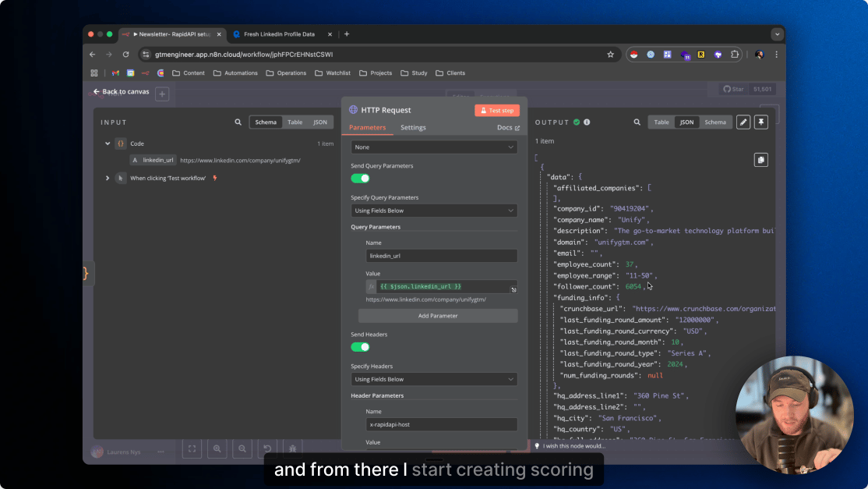The image size is (868, 489).
Task: Open the Chrome profile avatar
Action: click(x=760, y=55)
